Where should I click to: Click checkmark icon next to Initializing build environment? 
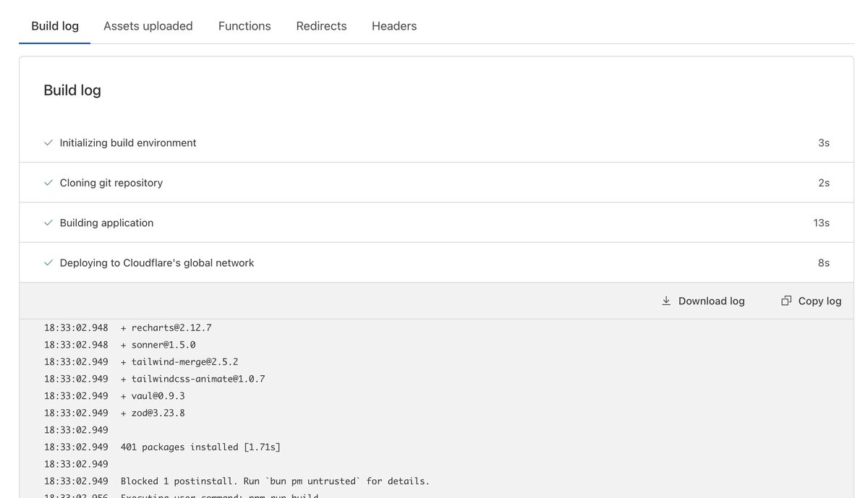coord(48,143)
